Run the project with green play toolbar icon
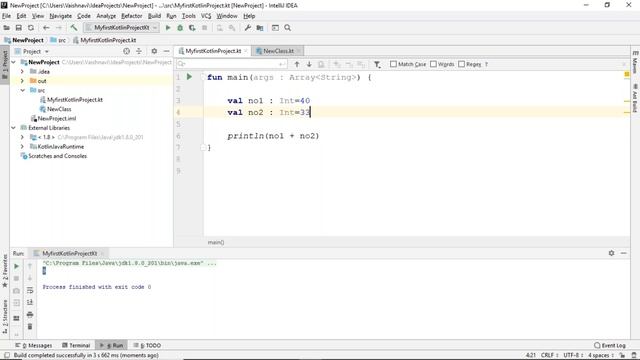The height and width of the screenshot is (360, 640). [168, 28]
